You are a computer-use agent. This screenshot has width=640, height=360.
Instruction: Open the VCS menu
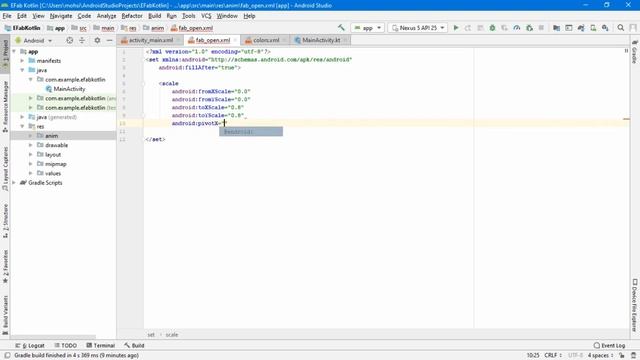coord(206,16)
